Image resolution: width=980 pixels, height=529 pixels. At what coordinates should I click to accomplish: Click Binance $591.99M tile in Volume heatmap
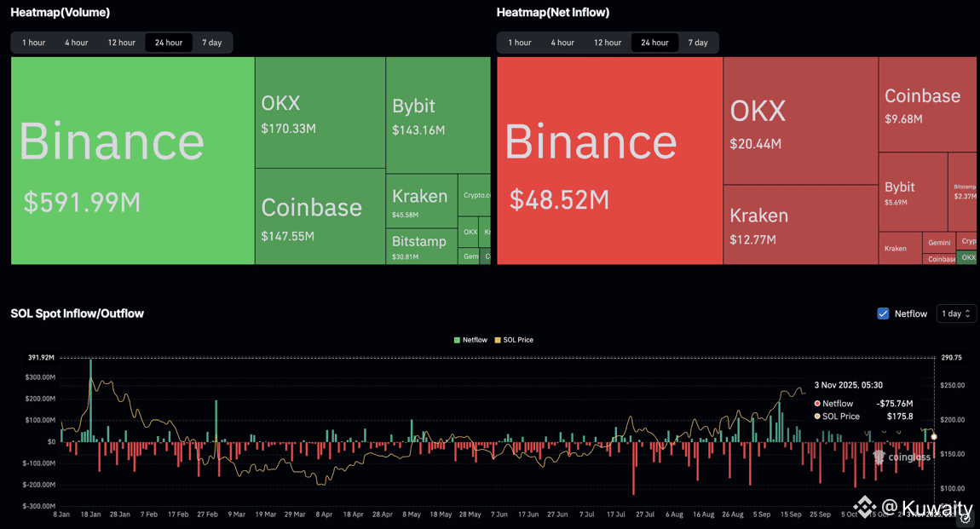132,161
